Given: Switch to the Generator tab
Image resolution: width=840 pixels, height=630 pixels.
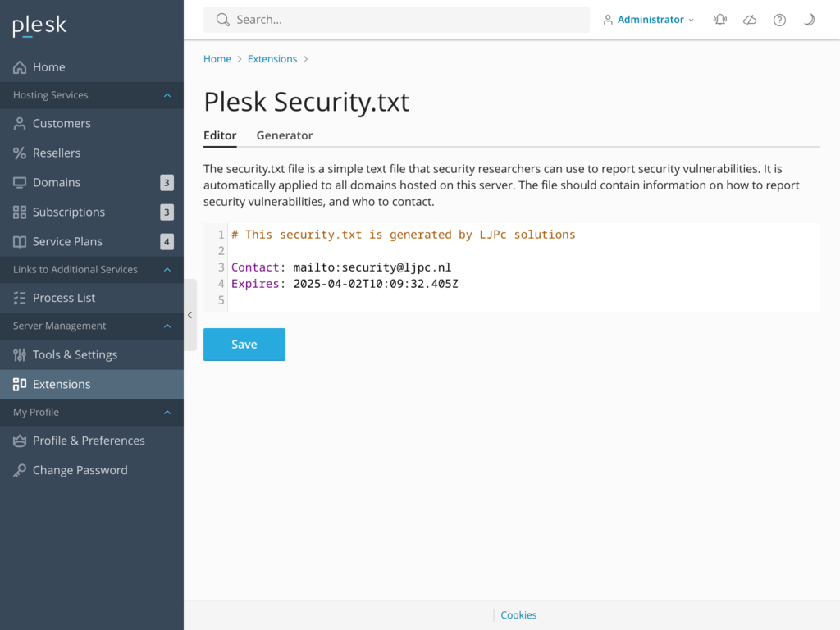Looking at the screenshot, I should point(284,135).
